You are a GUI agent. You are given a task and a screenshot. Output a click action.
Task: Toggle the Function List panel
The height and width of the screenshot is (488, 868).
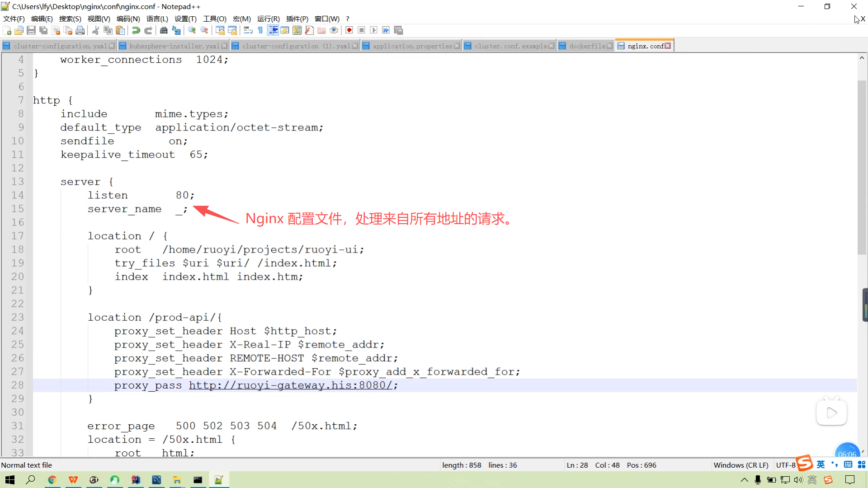(309, 30)
